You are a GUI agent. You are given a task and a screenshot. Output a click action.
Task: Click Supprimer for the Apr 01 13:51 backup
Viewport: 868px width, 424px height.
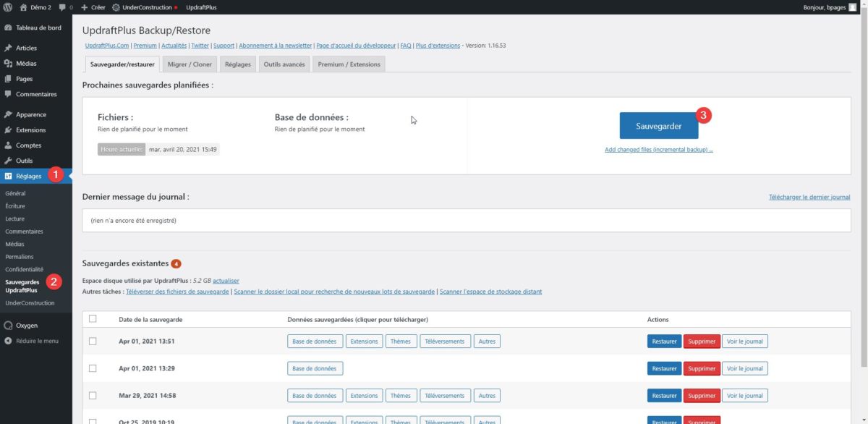click(702, 341)
